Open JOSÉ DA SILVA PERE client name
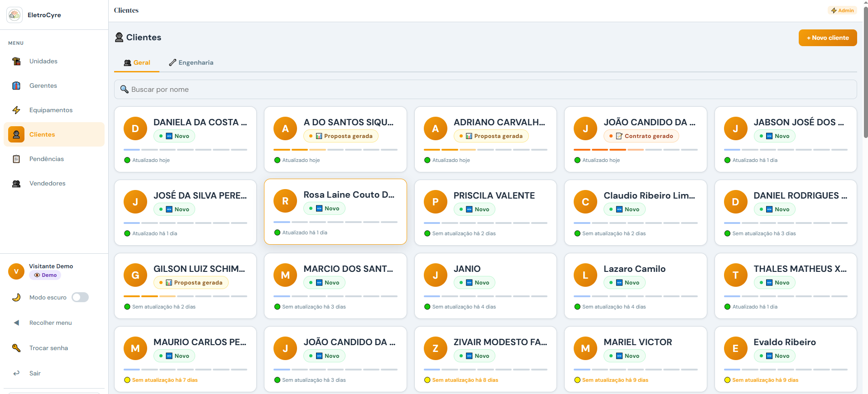Screen dimensions: 868x394 pos(200,195)
